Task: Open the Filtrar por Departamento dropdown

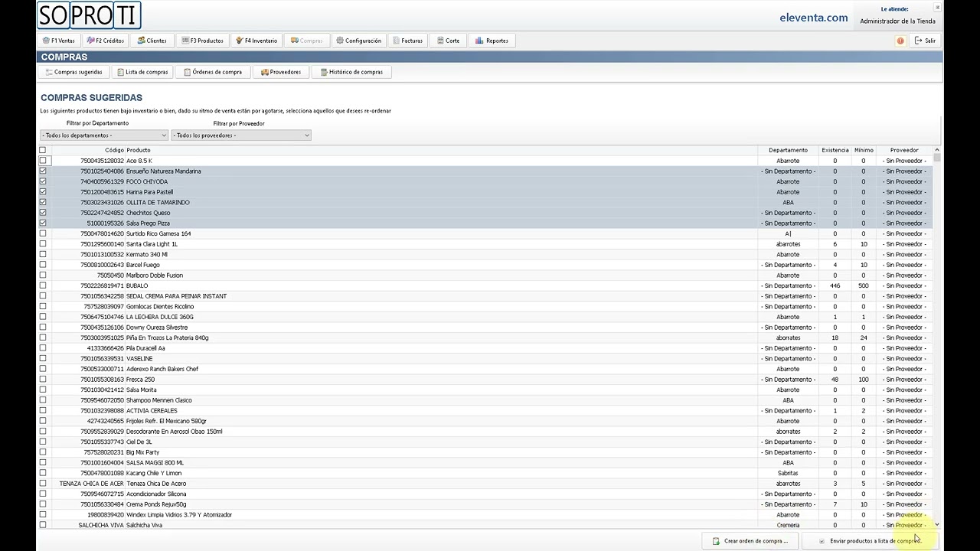Action: pos(104,135)
